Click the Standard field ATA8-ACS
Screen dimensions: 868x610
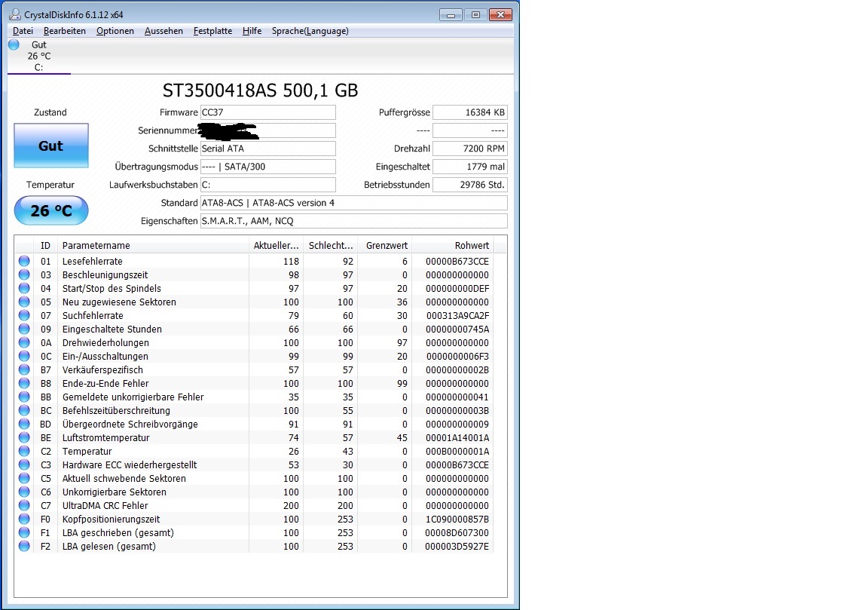[353, 203]
